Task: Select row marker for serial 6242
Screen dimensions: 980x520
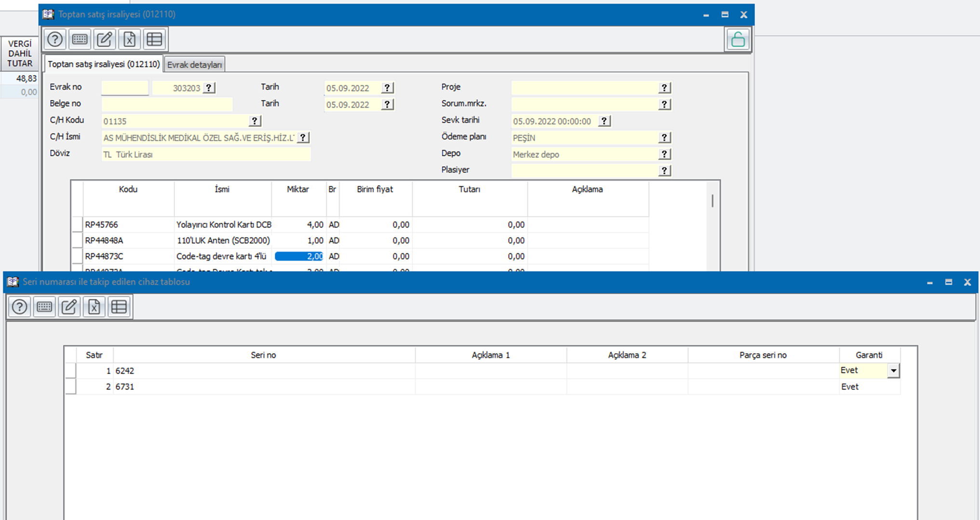Action: 71,371
